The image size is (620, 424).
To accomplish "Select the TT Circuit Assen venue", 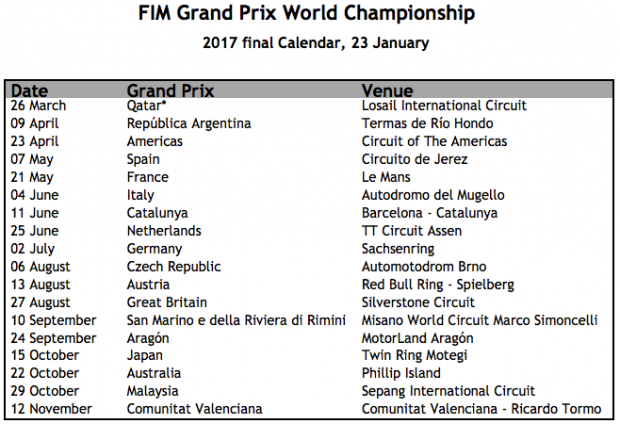I will pyautogui.click(x=412, y=230).
